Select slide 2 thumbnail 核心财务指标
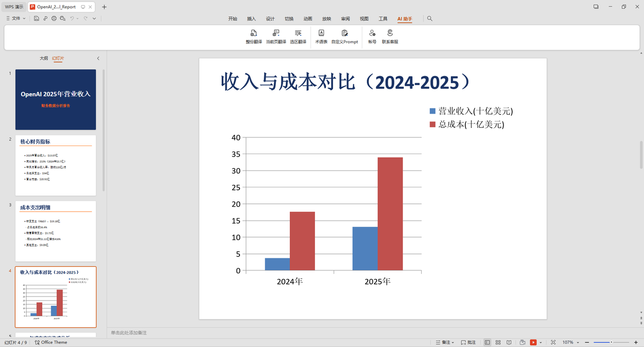This screenshot has width=644, height=347. (x=56, y=165)
